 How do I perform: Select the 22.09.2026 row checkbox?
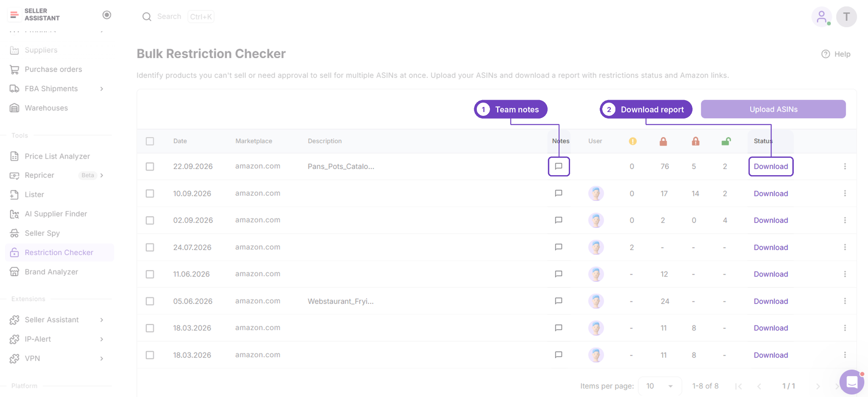click(150, 167)
